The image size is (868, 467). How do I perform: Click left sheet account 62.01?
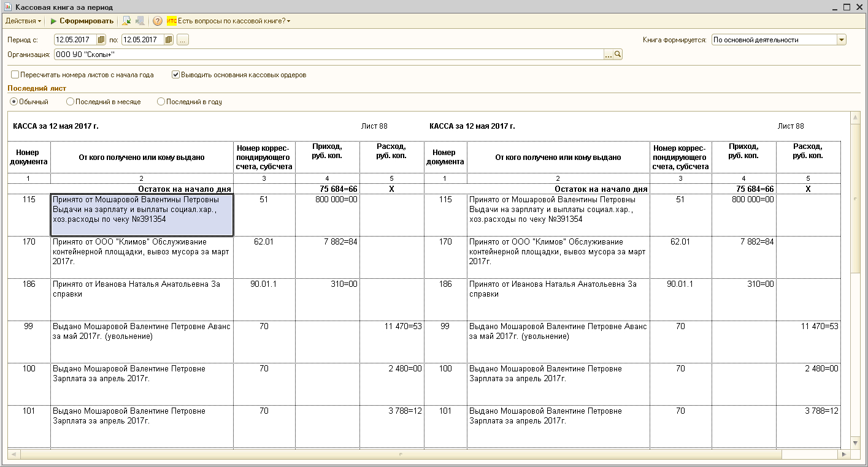(x=264, y=241)
